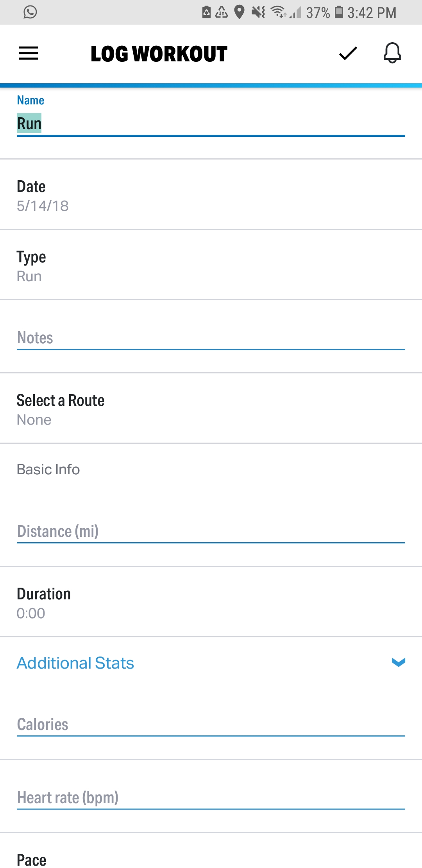Open Select a Route picker
The width and height of the screenshot is (422, 868).
coord(211,409)
